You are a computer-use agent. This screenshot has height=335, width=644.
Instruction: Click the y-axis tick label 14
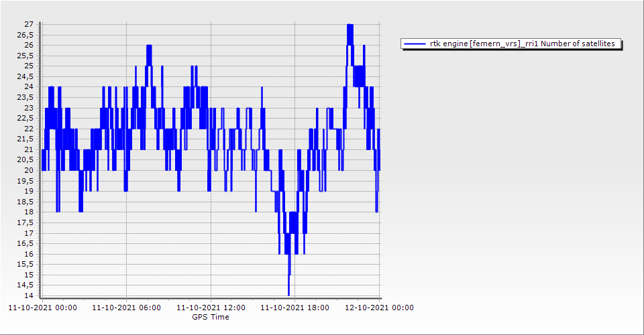[x=29, y=296]
